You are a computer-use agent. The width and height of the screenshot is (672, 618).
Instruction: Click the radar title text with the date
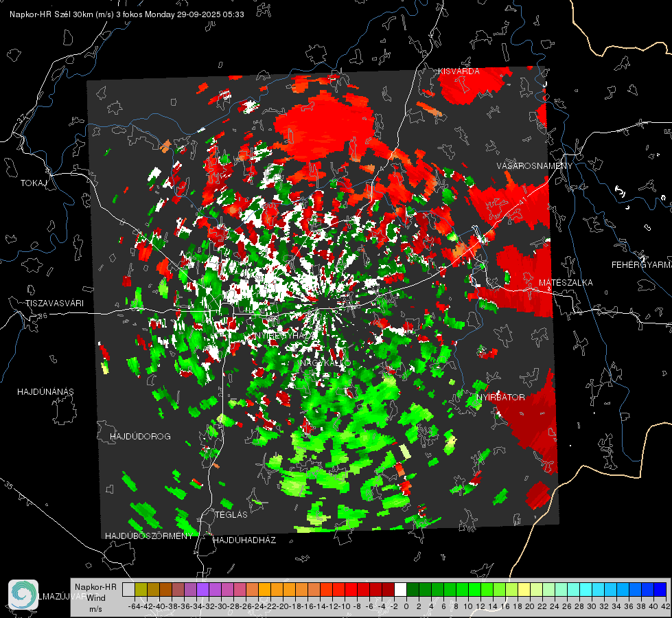[x=127, y=14]
